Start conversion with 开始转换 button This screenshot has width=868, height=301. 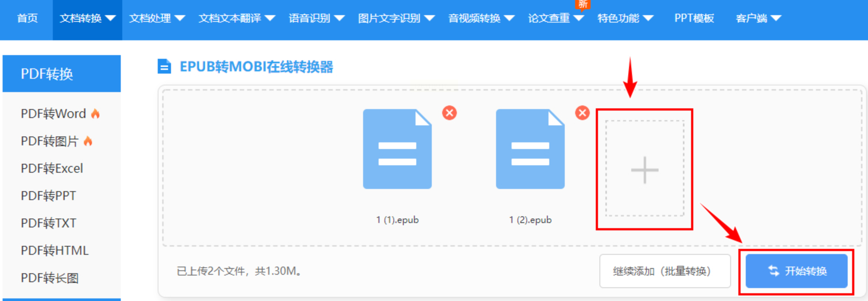(796, 271)
